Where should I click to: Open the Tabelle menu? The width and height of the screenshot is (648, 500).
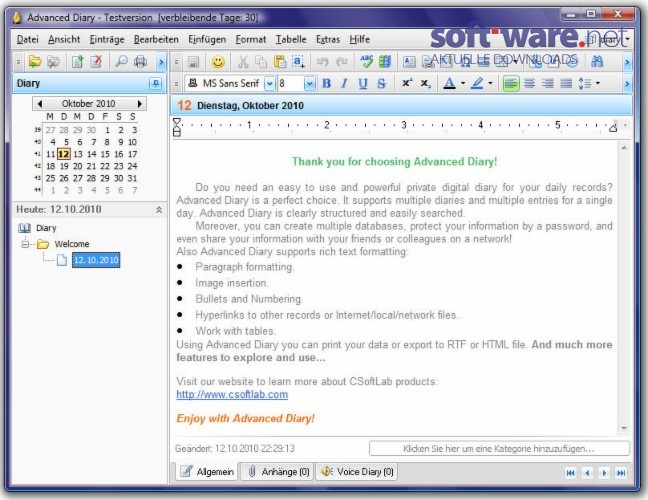[x=291, y=39]
